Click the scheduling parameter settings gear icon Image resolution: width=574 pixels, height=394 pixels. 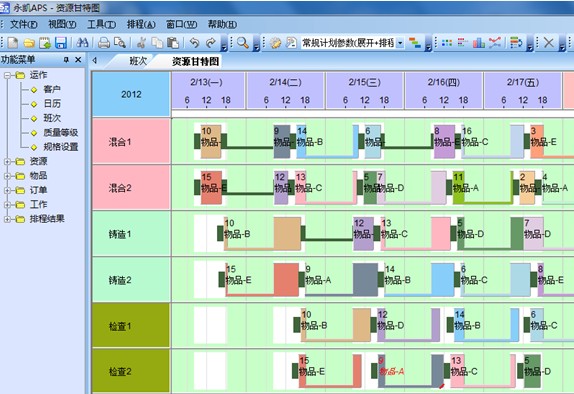coord(275,43)
